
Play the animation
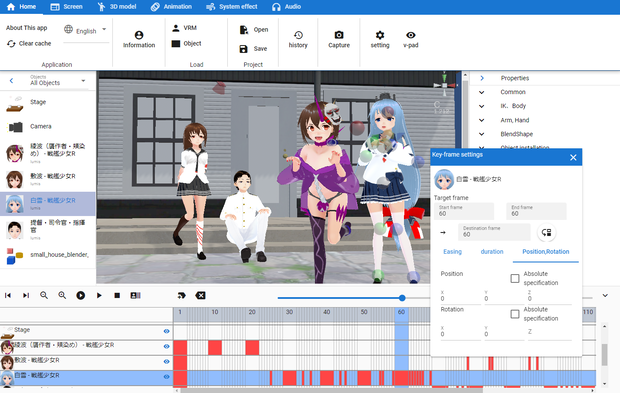point(99,295)
